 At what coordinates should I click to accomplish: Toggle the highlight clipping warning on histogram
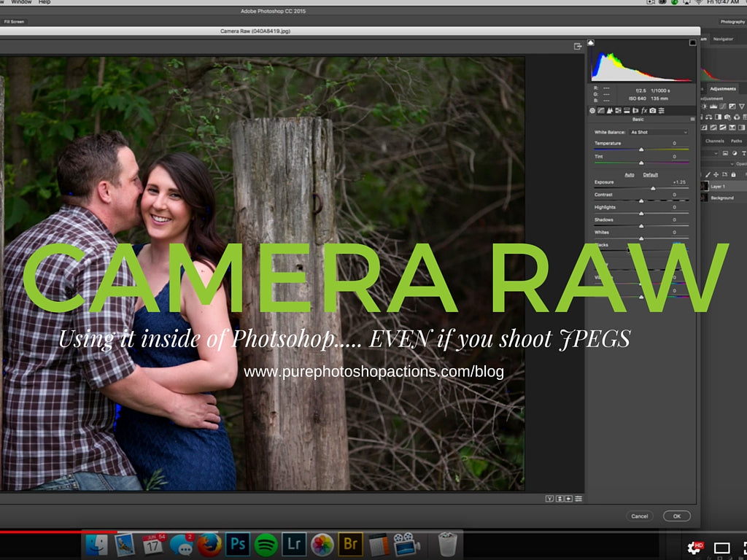tap(693, 42)
